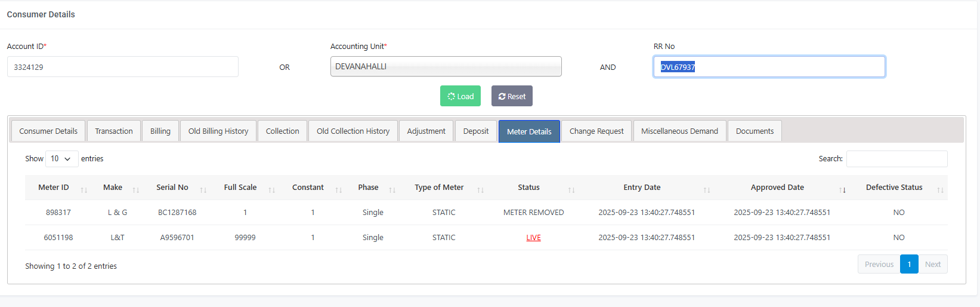Sort table by Meter ID column
Image resolution: width=980 pixels, height=307 pixels.
[54, 188]
